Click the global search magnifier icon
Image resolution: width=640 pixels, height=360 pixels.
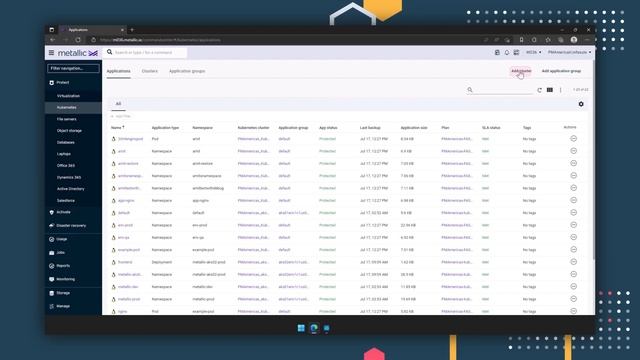tap(109, 52)
